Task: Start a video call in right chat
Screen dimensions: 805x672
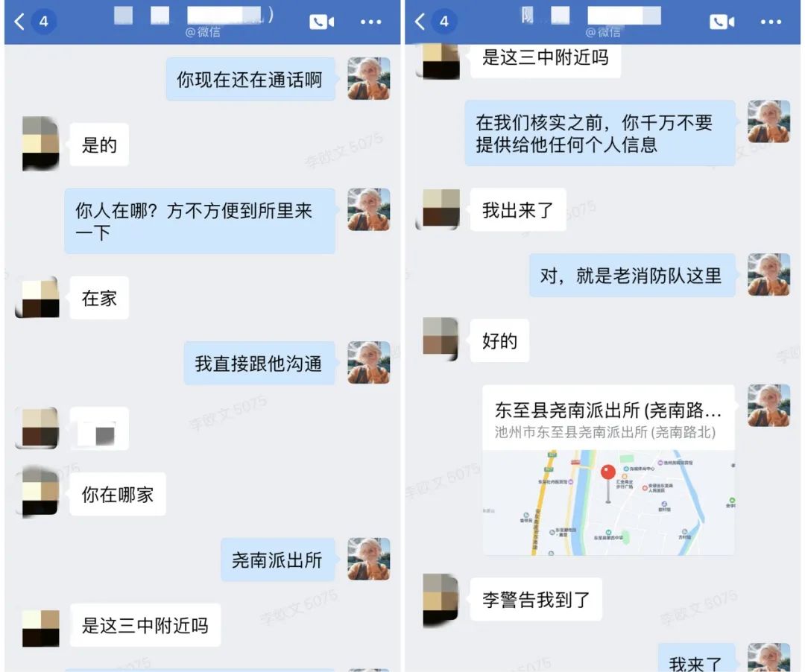Action: pyautogui.click(x=722, y=22)
